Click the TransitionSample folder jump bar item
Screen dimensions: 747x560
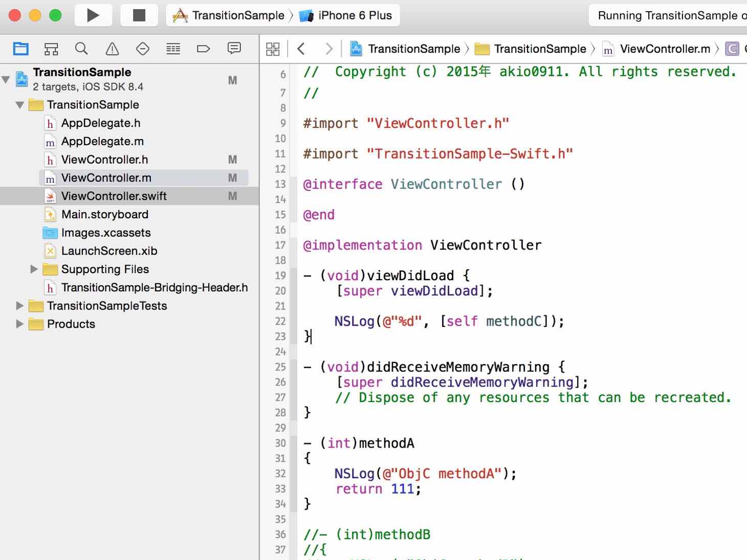pos(531,49)
